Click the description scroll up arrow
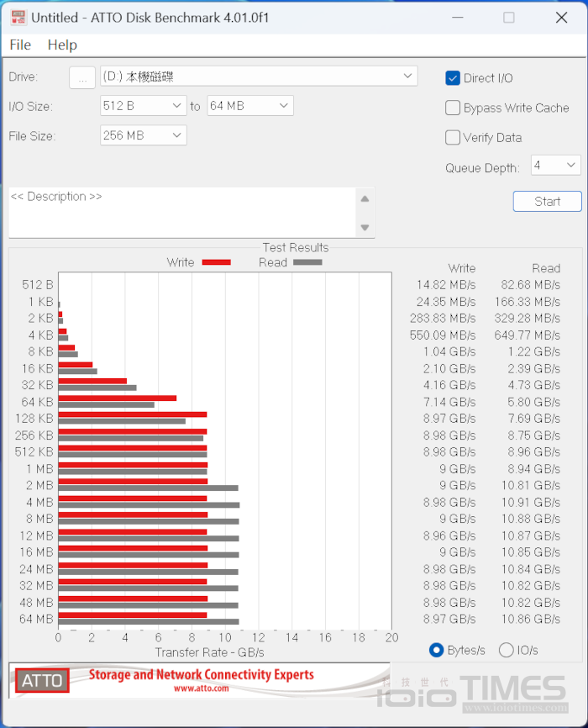The width and height of the screenshot is (588, 728). [365, 199]
